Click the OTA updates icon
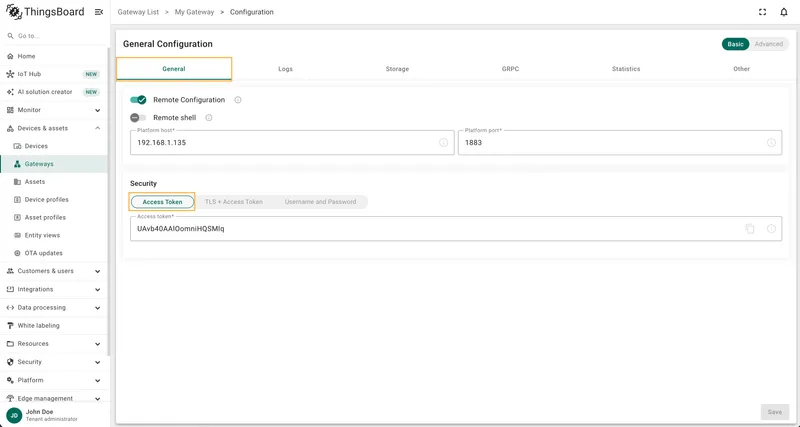 (x=17, y=254)
